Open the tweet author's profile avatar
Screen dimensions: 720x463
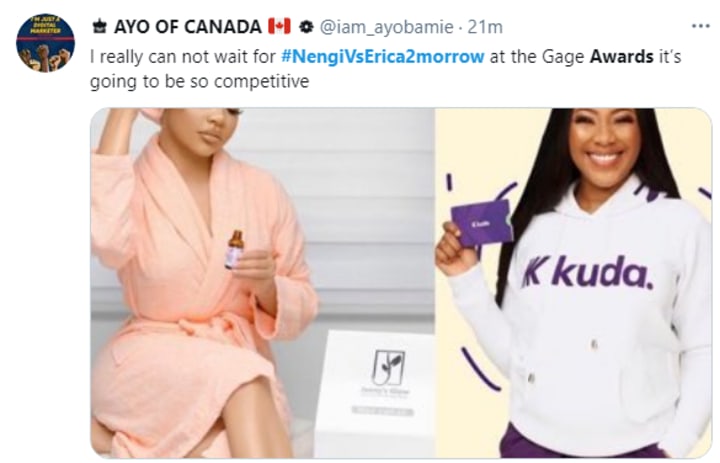click(x=45, y=43)
